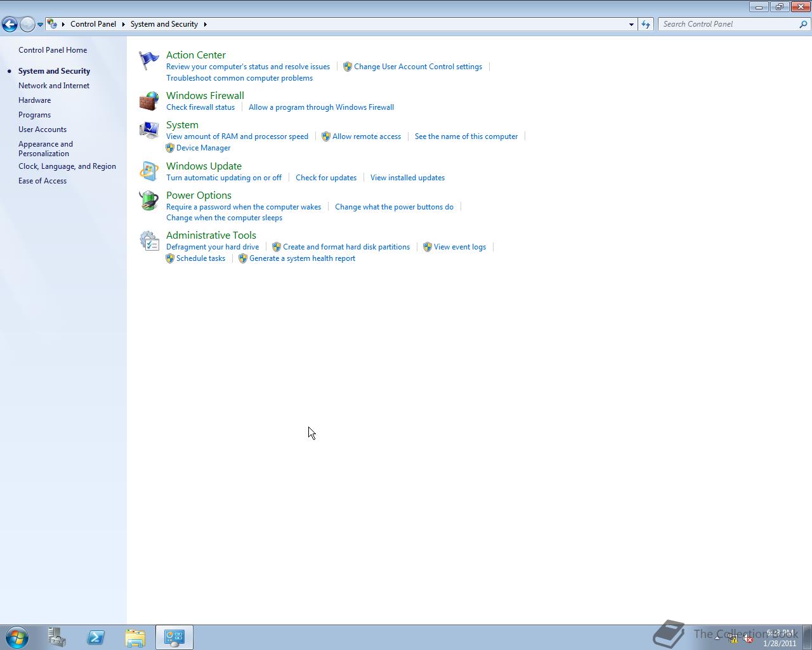This screenshot has height=650, width=812.
Task: Open the Administrative Tools gear icon
Action: (x=149, y=241)
